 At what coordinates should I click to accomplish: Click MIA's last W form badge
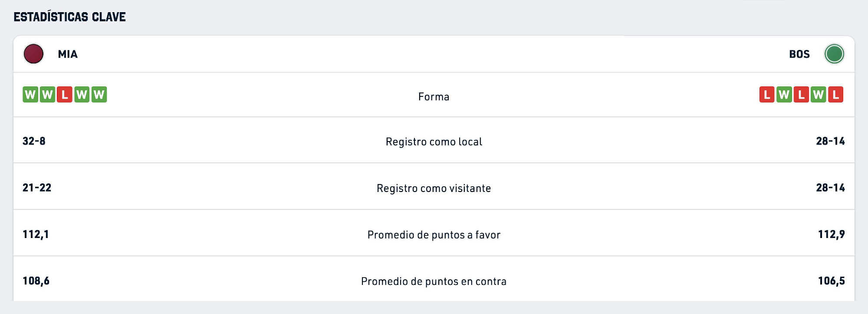click(99, 95)
